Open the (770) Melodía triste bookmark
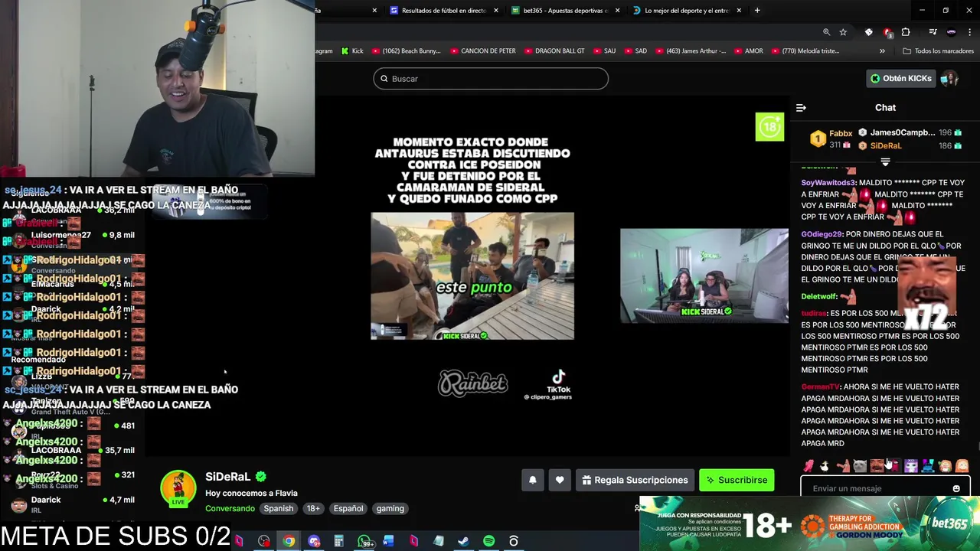980x551 pixels. pyautogui.click(x=805, y=51)
